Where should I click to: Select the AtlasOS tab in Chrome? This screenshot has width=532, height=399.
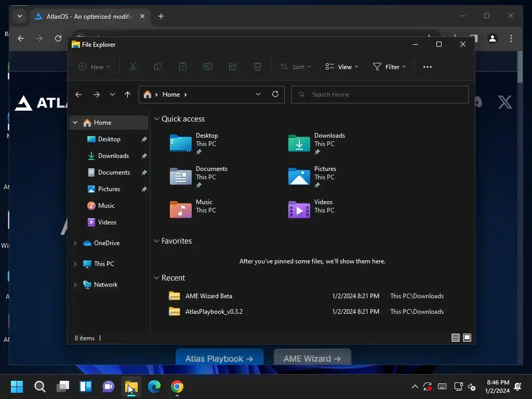coord(90,16)
